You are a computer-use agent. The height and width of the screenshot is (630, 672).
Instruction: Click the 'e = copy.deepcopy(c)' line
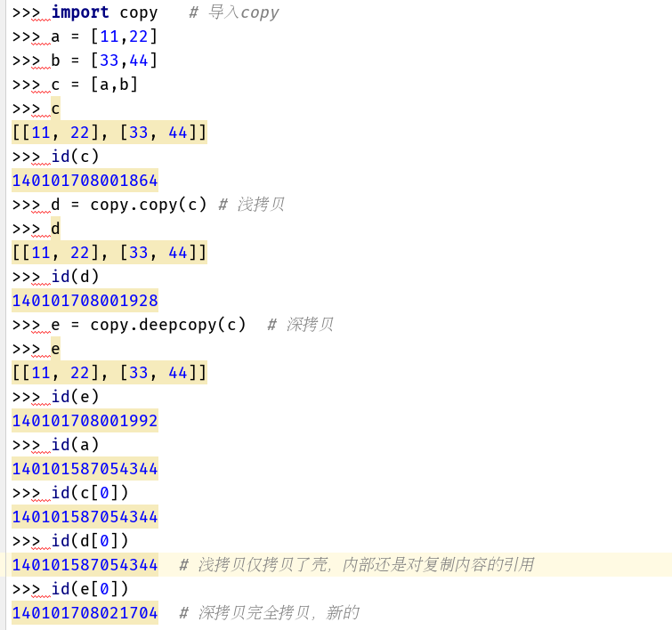pyautogui.click(x=149, y=325)
